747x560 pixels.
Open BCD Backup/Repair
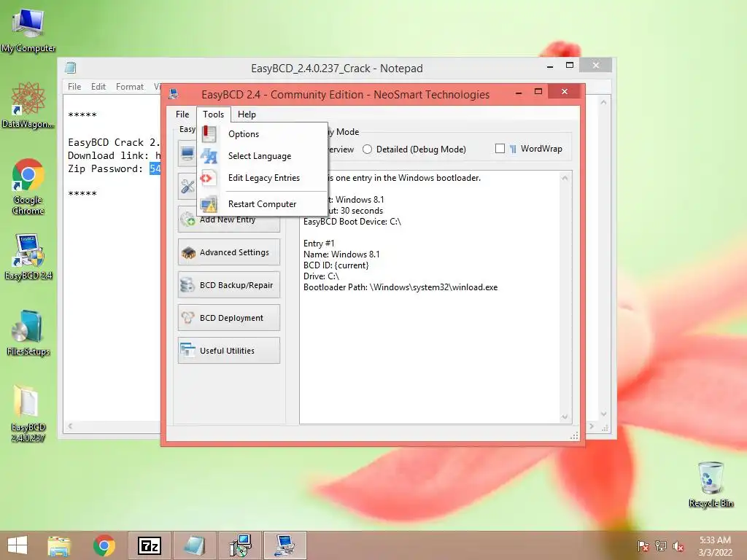pyautogui.click(x=228, y=285)
